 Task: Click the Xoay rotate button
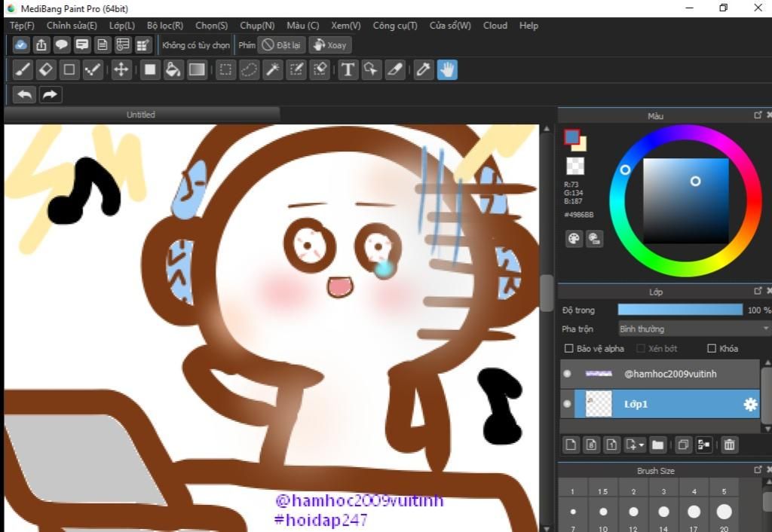click(x=330, y=45)
